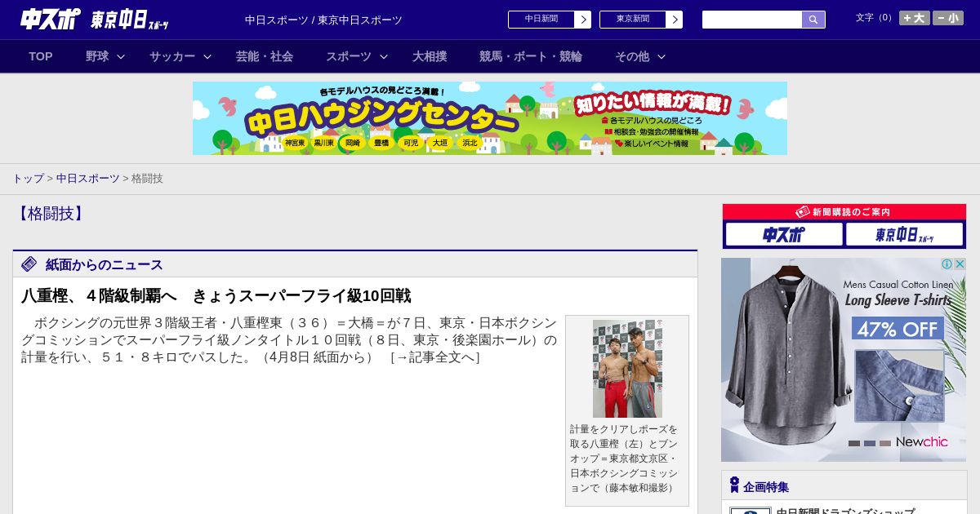The image size is (980, 514).
Task: Click the 中日スポーツ breadcrumb link
Action: [x=88, y=178]
